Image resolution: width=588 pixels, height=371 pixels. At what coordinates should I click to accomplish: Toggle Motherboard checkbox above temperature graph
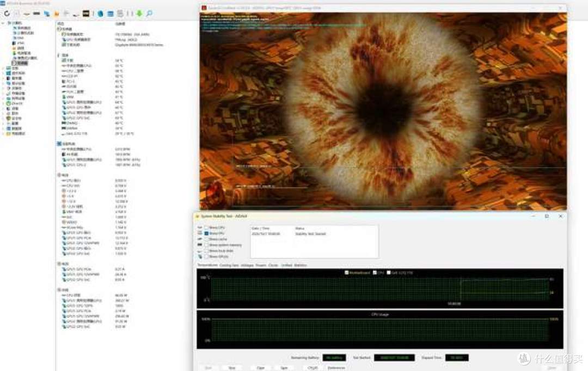point(346,273)
